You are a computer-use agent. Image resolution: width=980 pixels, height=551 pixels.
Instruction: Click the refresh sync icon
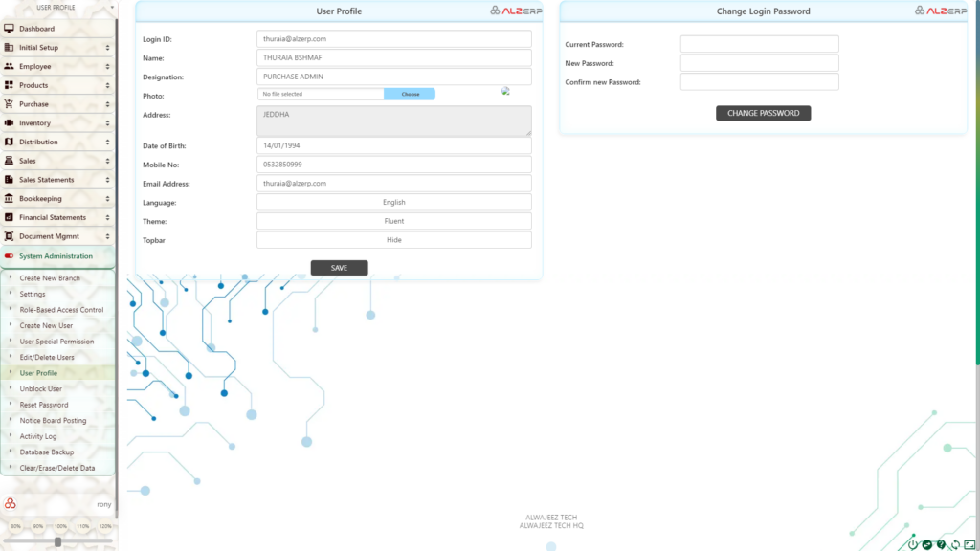pyautogui.click(x=956, y=544)
